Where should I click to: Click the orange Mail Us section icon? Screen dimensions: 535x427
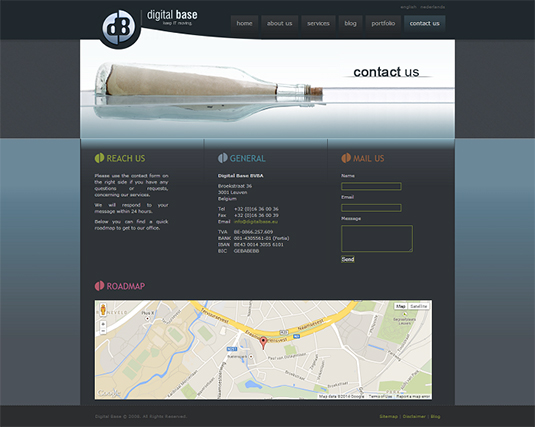[x=346, y=158]
